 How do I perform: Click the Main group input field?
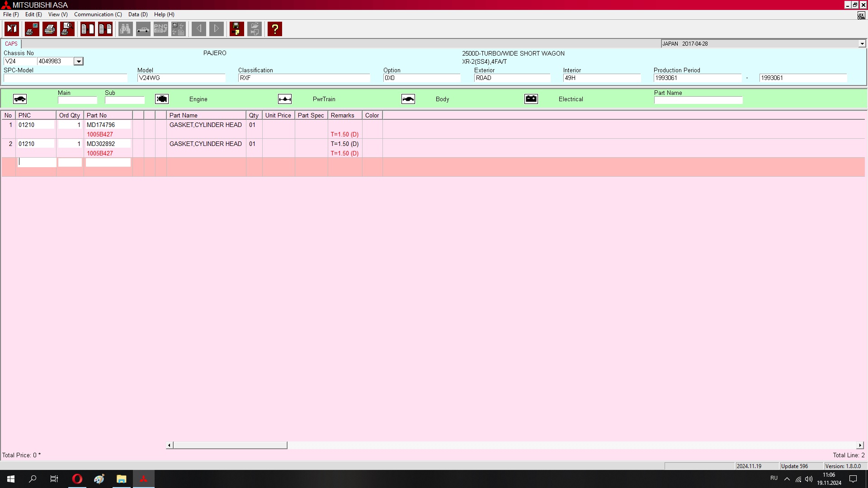77,100
